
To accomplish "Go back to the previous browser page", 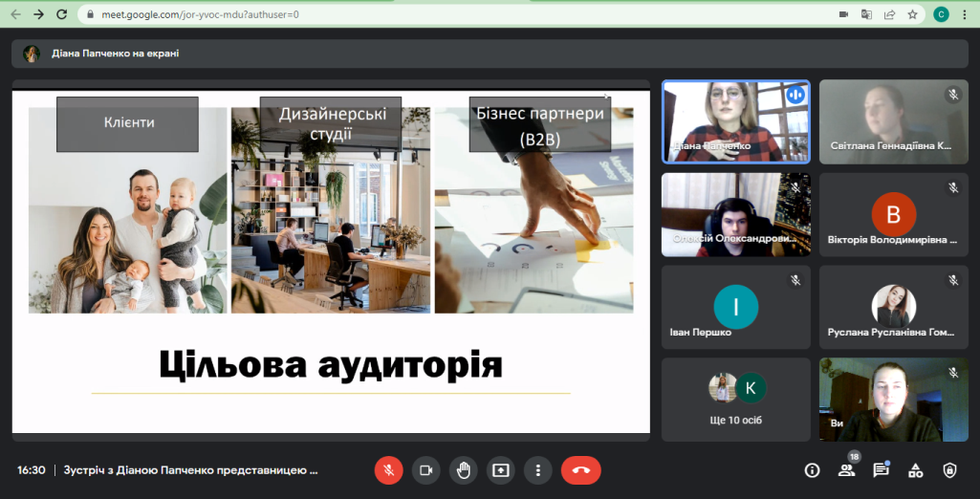I will [x=15, y=14].
